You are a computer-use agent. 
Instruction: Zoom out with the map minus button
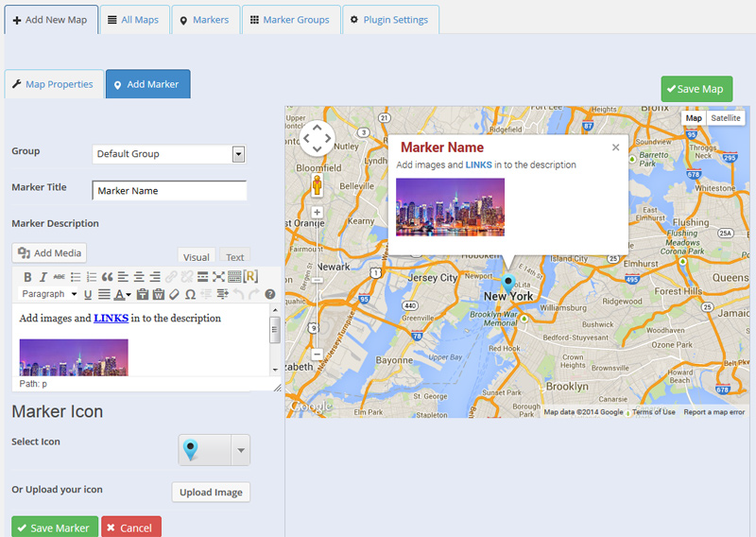[317, 355]
